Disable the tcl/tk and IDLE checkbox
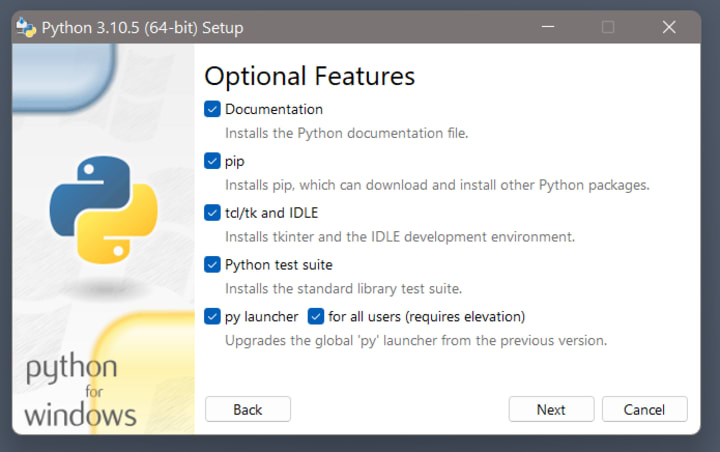The width and height of the screenshot is (720, 452). [212, 213]
